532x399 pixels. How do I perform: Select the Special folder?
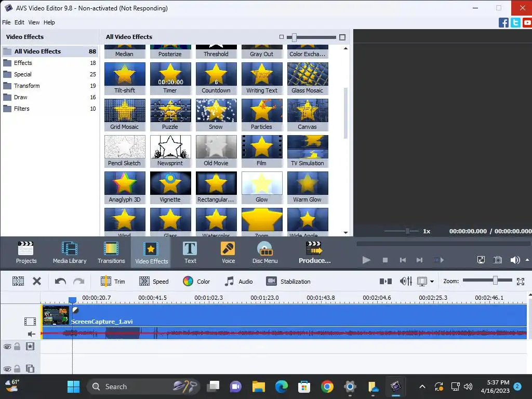pyautogui.click(x=50, y=74)
